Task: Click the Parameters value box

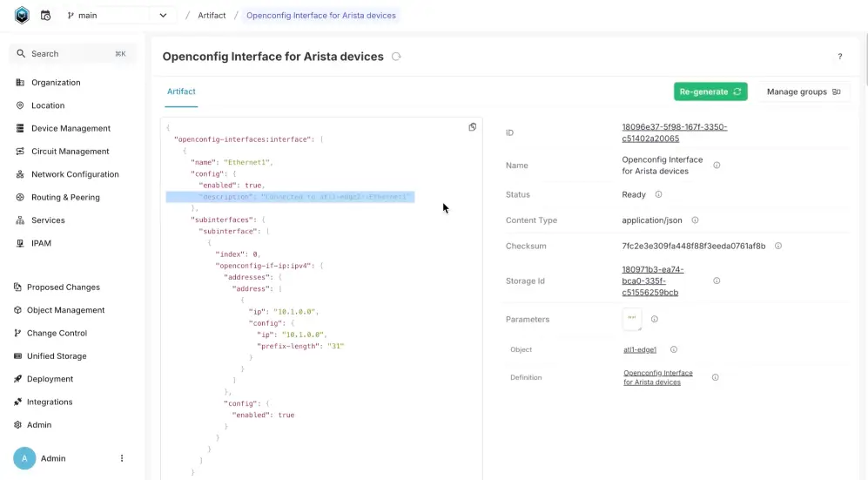Action: pos(631,319)
